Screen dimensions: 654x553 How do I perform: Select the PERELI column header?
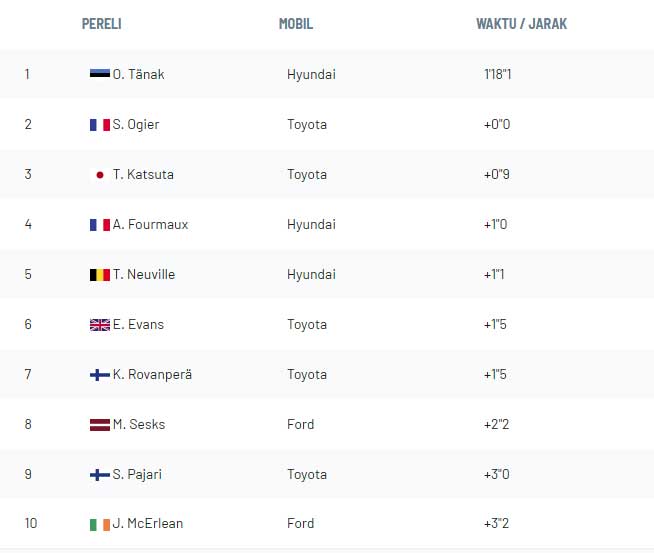(x=101, y=24)
